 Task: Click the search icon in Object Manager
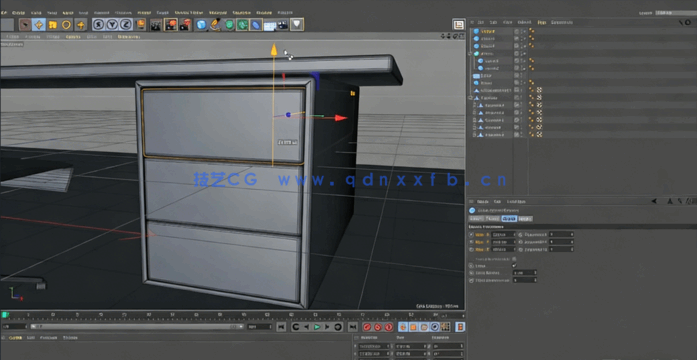pos(681,22)
